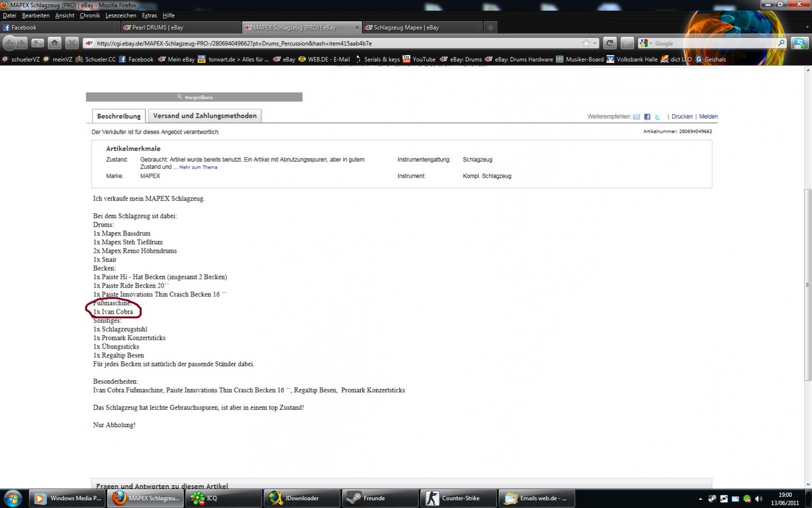Select the Beschreibung tab

point(119,116)
